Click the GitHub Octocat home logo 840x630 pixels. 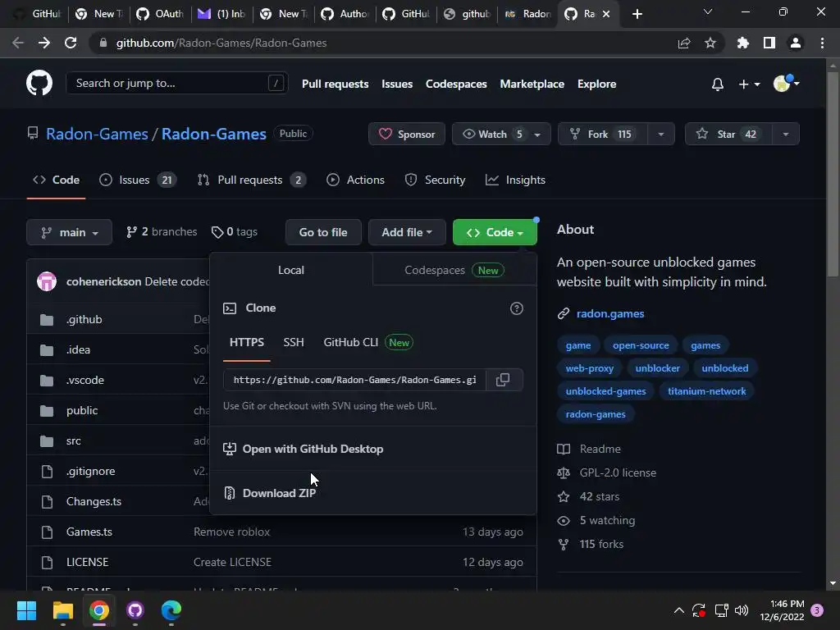[39, 83]
